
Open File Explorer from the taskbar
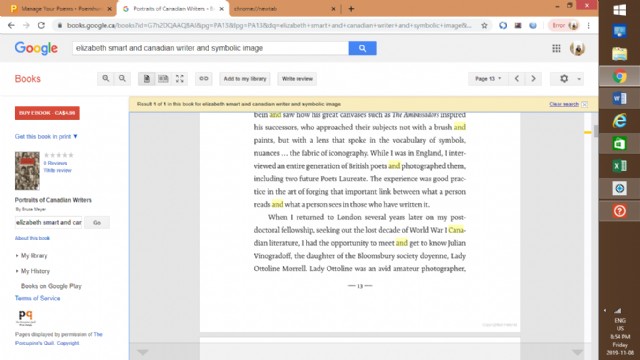[x=620, y=53]
